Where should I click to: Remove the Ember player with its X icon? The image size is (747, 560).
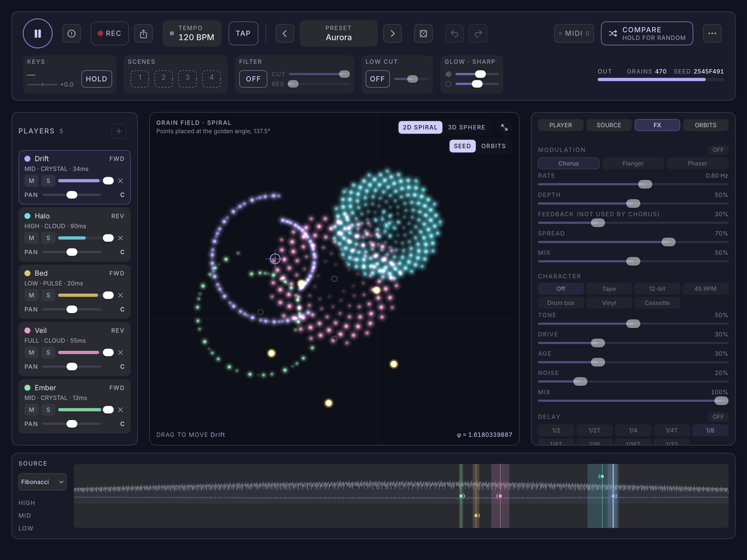click(121, 410)
